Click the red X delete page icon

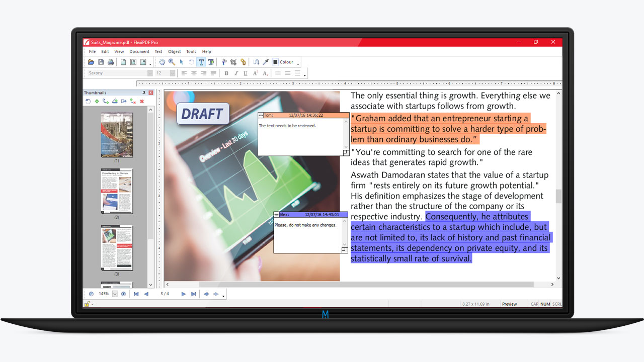(142, 101)
